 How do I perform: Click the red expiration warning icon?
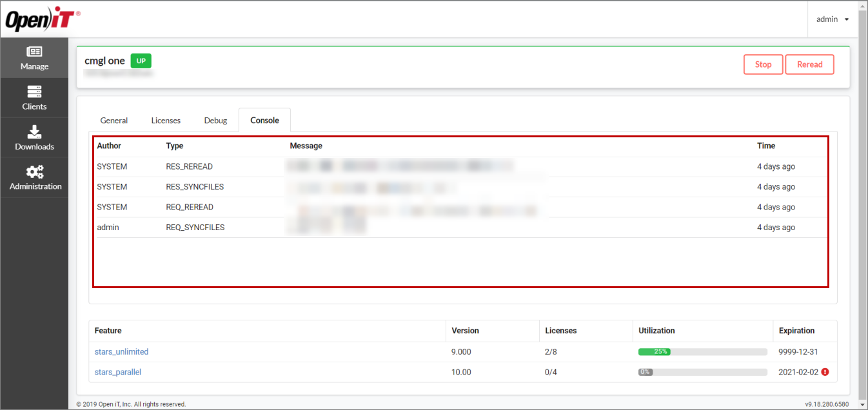(x=825, y=372)
